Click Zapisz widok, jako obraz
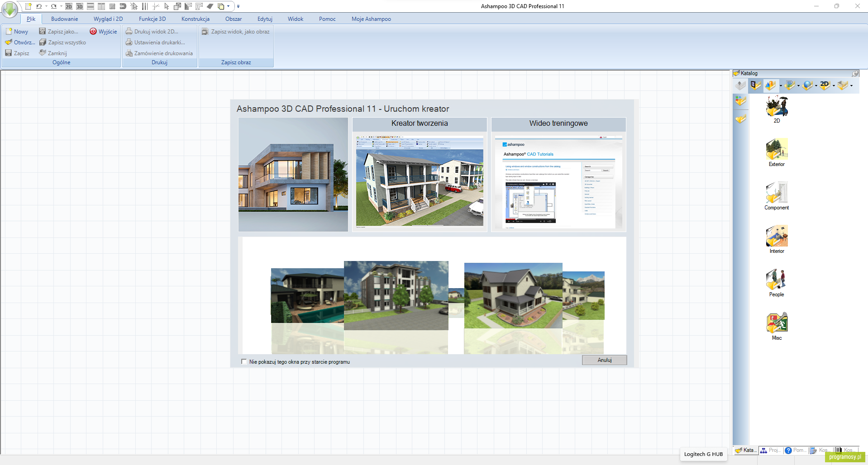 pyautogui.click(x=235, y=32)
